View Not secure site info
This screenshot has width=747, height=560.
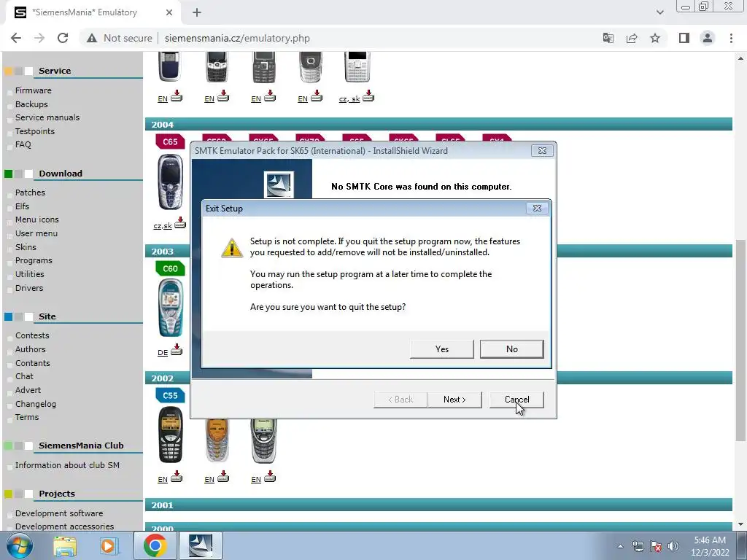coord(120,38)
